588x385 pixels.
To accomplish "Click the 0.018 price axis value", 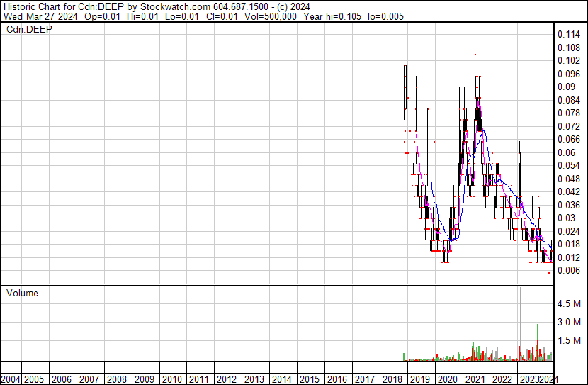I will tap(569, 245).
